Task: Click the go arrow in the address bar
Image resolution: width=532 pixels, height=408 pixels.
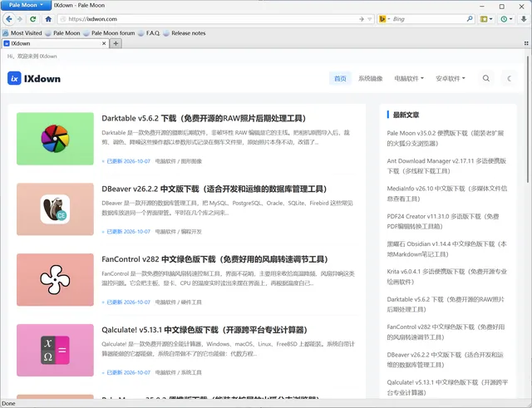Action: [x=362, y=19]
